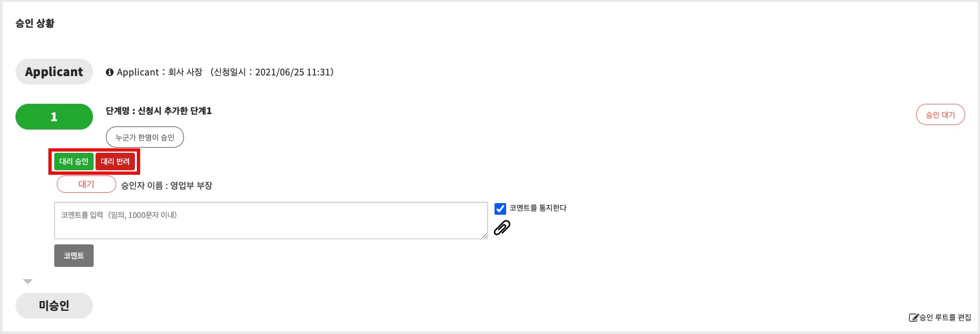Click the 단계명 : 신청시 추가한 단계1 title
980x334 pixels.
(159, 111)
